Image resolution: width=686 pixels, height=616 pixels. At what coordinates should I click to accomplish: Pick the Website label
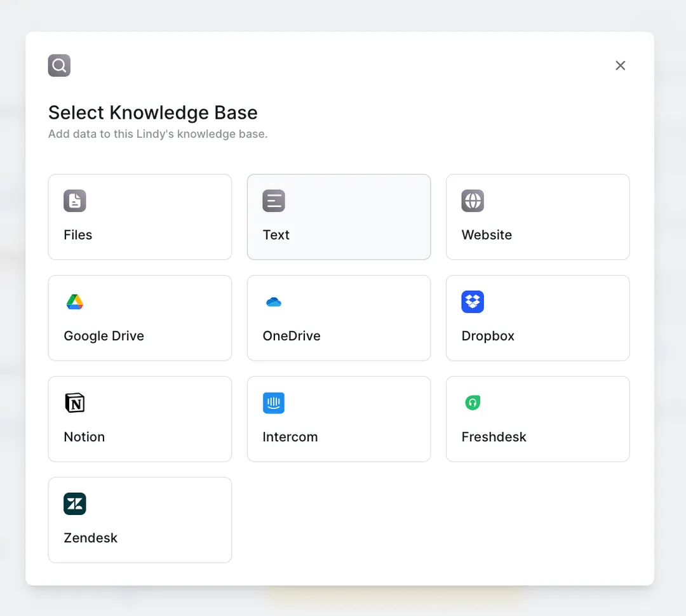pos(487,235)
